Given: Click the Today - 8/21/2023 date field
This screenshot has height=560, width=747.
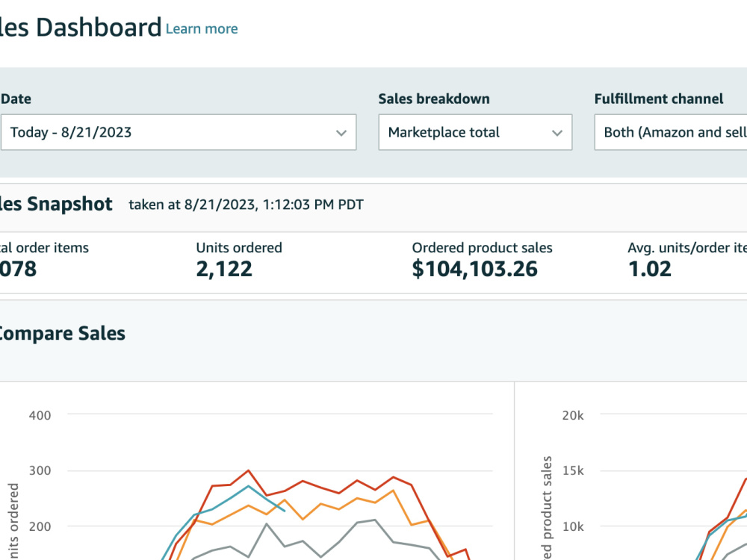Looking at the screenshot, I should click(179, 132).
